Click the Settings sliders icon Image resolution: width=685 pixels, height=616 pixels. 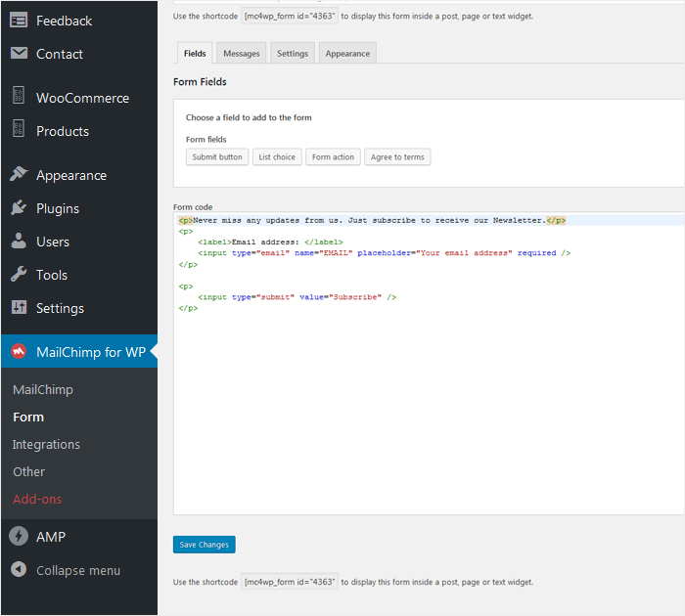pos(19,307)
